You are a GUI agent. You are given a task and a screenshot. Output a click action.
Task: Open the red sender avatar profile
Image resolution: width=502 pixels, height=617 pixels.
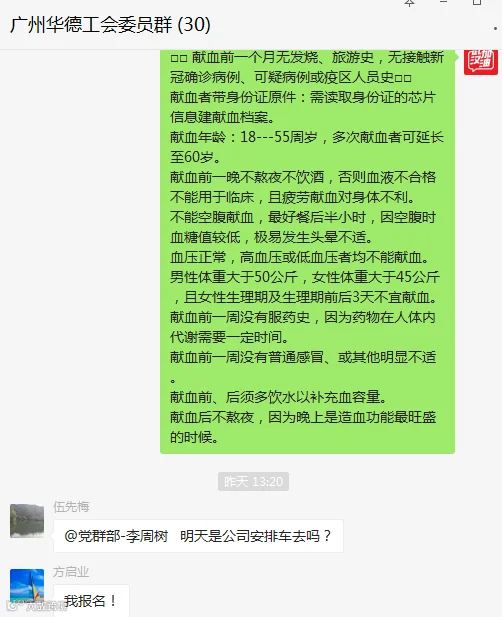[481, 62]
